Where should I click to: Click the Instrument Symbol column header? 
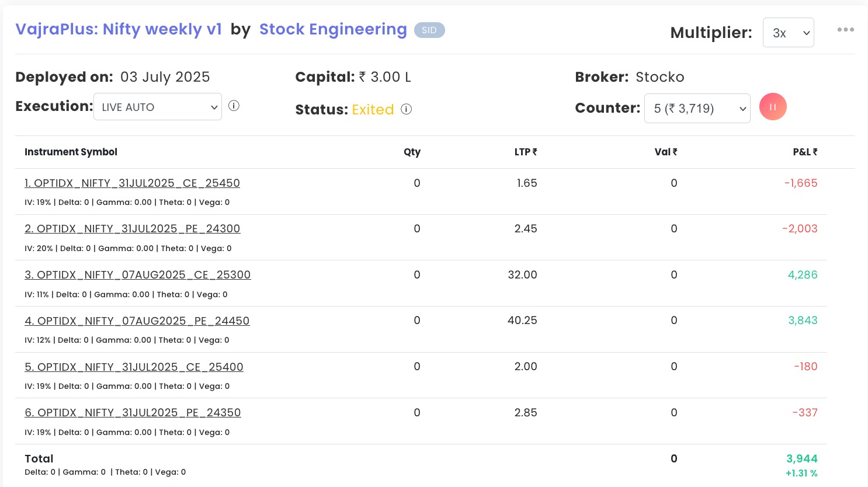[x=71, y=152]
